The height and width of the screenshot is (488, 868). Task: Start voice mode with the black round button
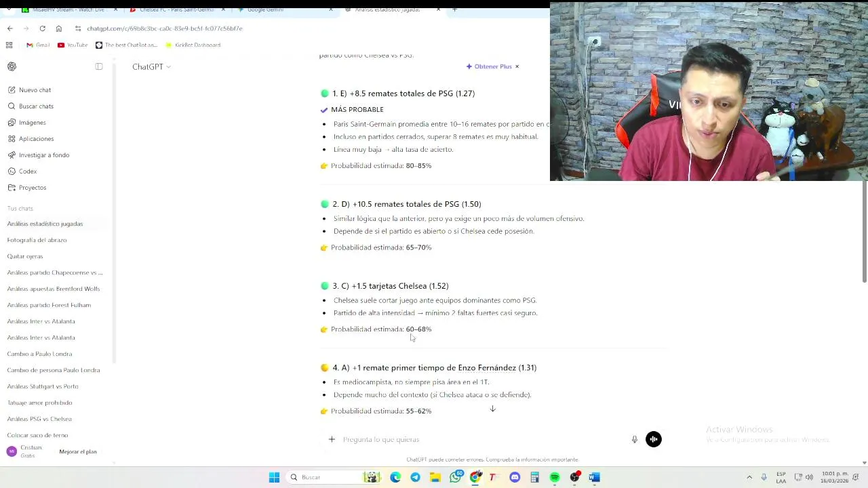pos(654,439)
